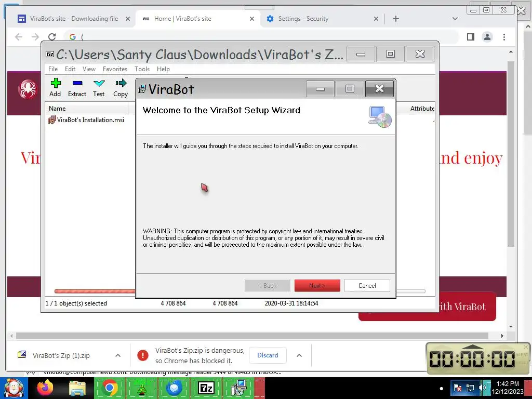This screenshot has width=532, height=399.
Task: Open the 7-Zip File menu
Action: click(x=53, y=69)
